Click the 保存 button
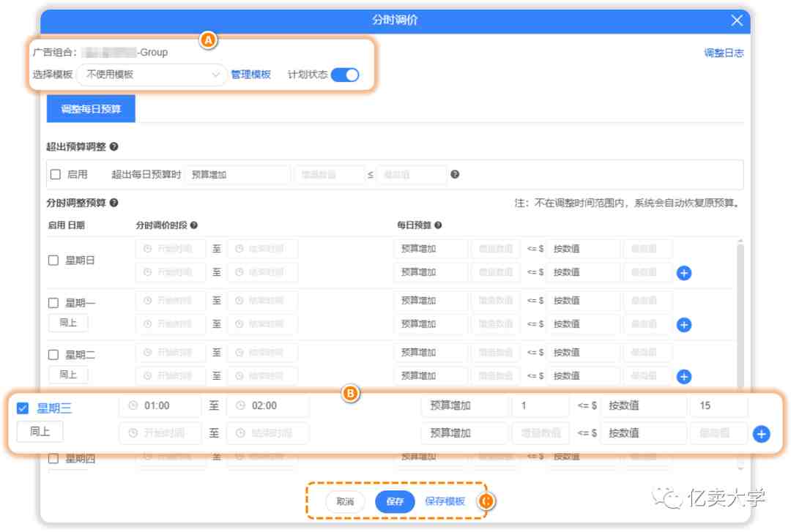The width and height of the screenshot is (791, 532). [395, 501]
